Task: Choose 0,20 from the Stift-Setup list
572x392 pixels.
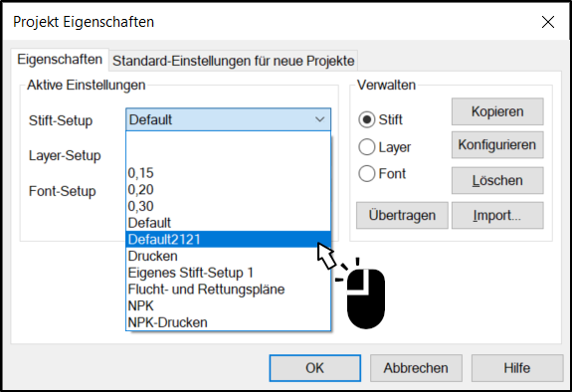Action: point(229,189)
